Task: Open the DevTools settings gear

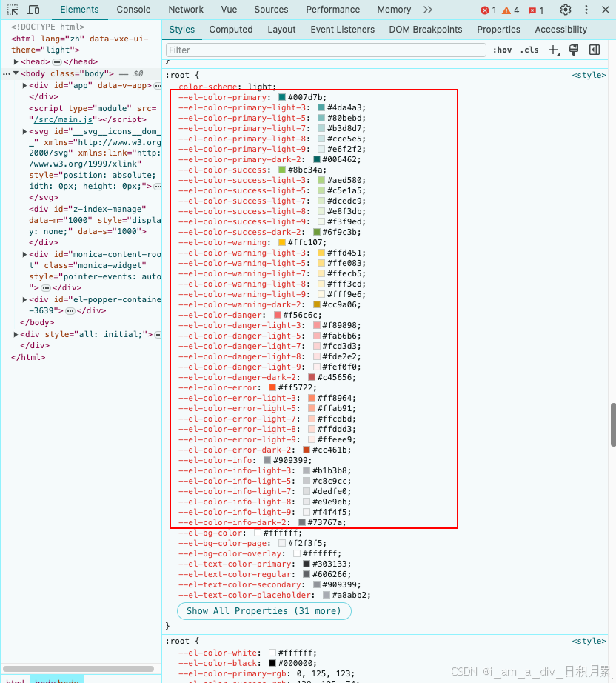Action: pos(566,10)
